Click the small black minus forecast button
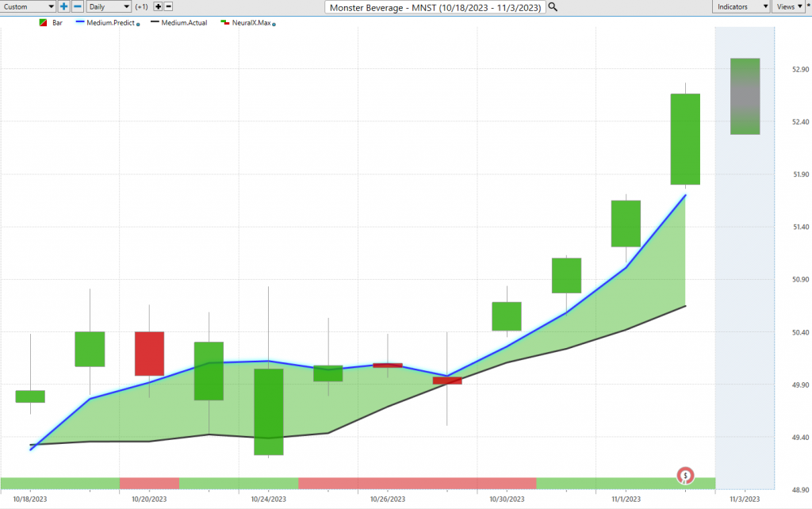812x509 pixels. click(168, 6)
